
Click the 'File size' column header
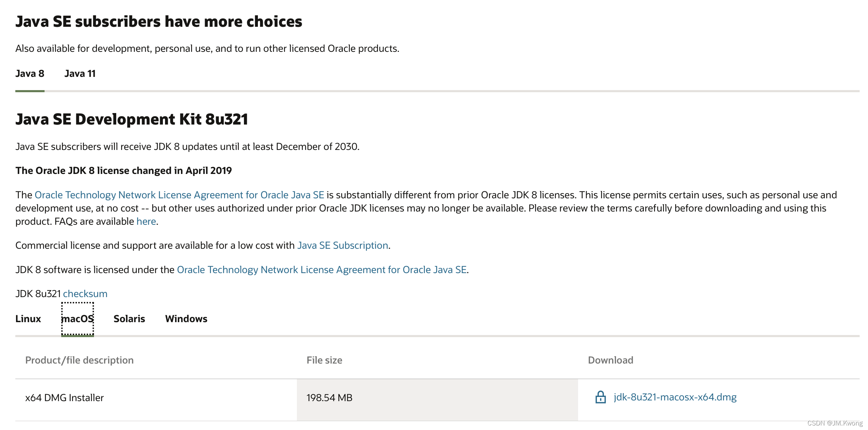click(324, 360)
